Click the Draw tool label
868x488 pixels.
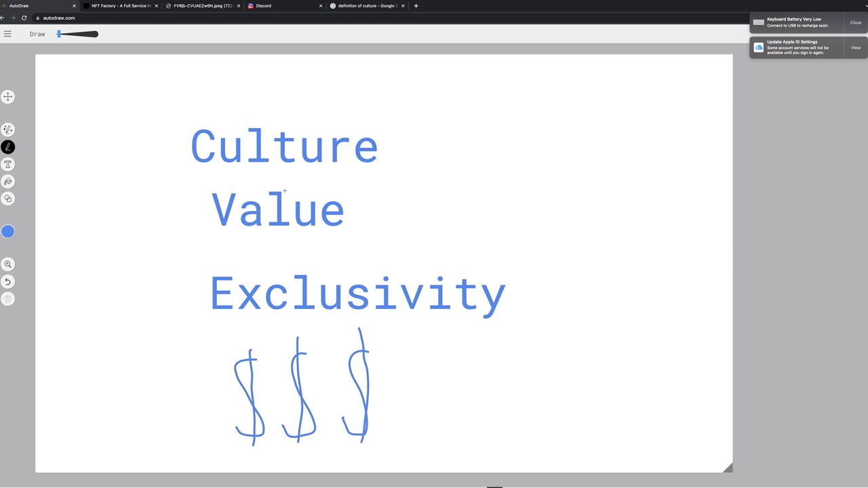[37, 34]
